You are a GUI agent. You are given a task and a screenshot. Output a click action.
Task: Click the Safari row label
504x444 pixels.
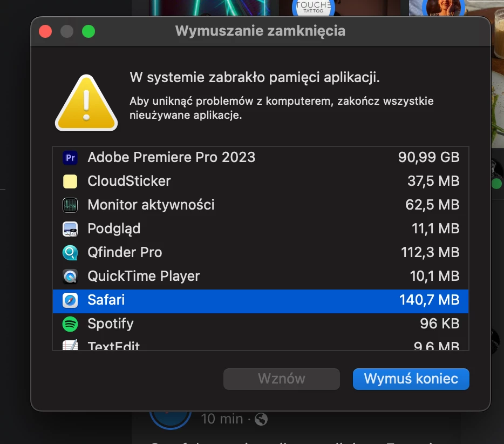point(106,300)
